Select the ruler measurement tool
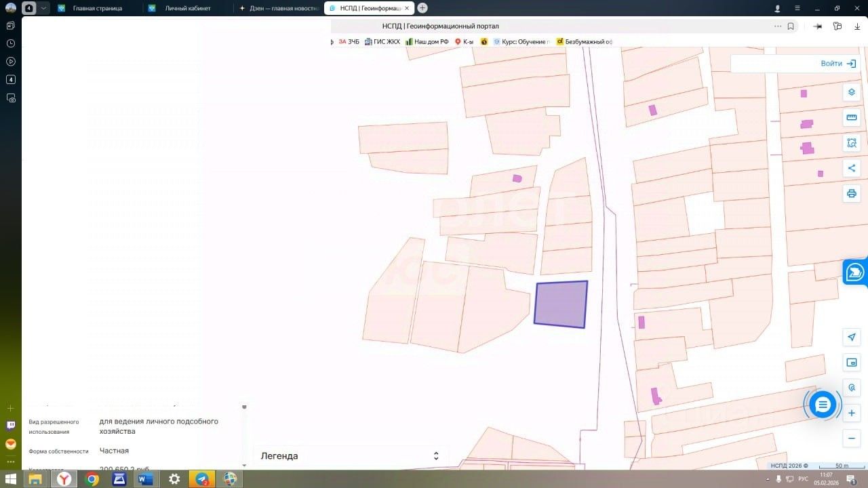 852,117
